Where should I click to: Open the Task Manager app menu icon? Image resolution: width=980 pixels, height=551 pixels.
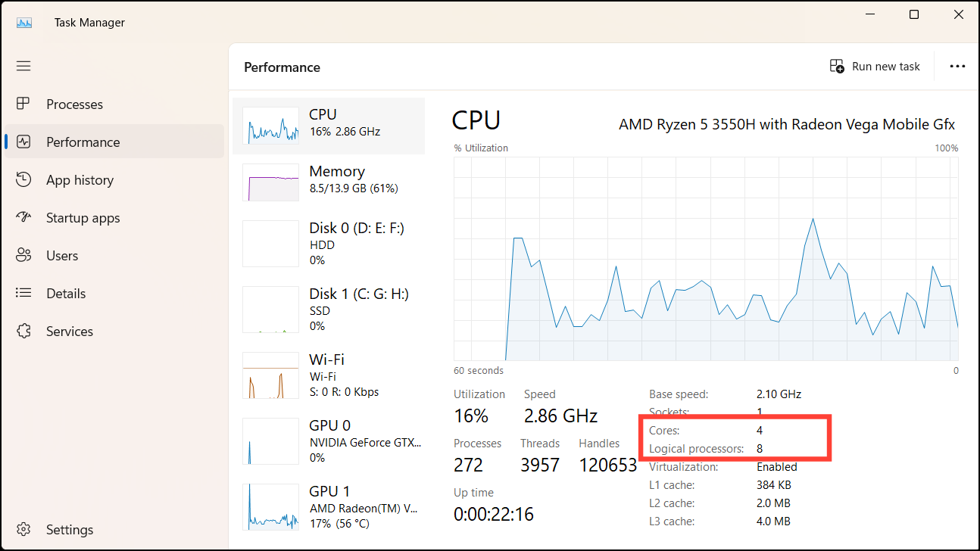[x=24, y=22]
